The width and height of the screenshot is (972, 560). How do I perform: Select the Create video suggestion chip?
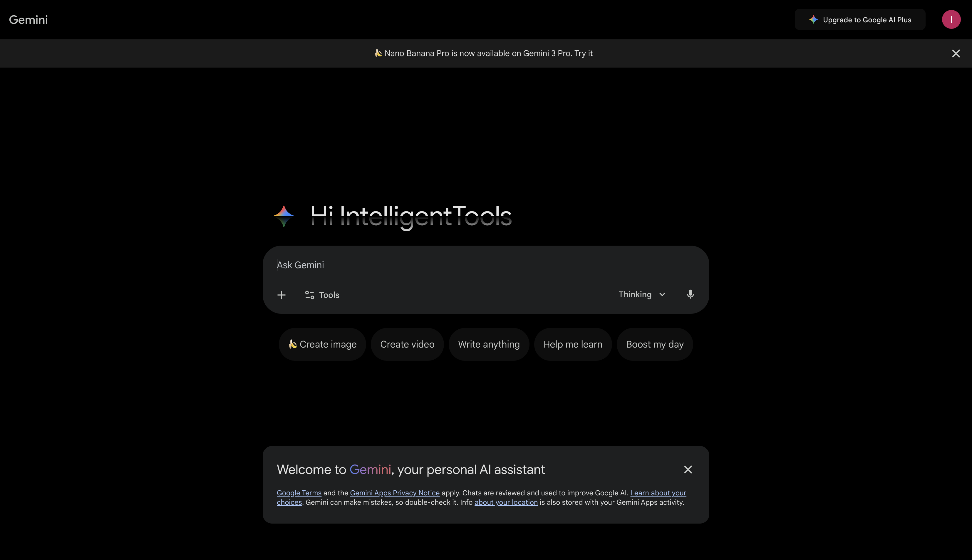click(x=407, y=344)
